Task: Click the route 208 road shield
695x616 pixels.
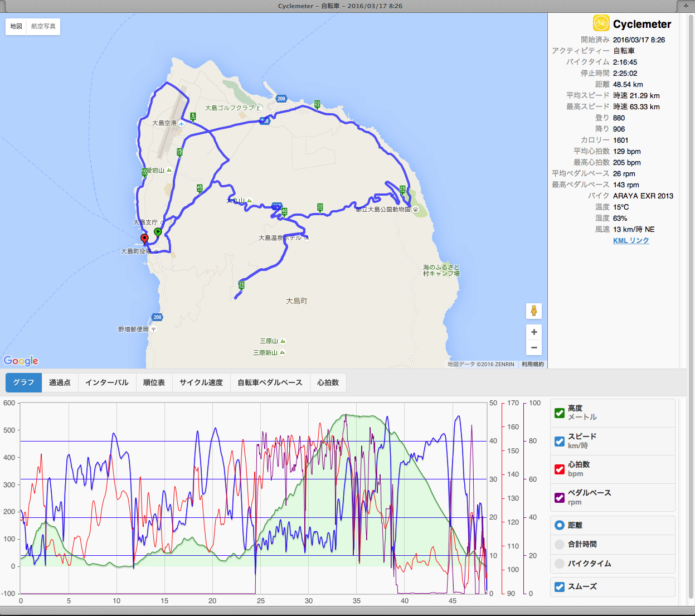Action: tap(158, 317)
